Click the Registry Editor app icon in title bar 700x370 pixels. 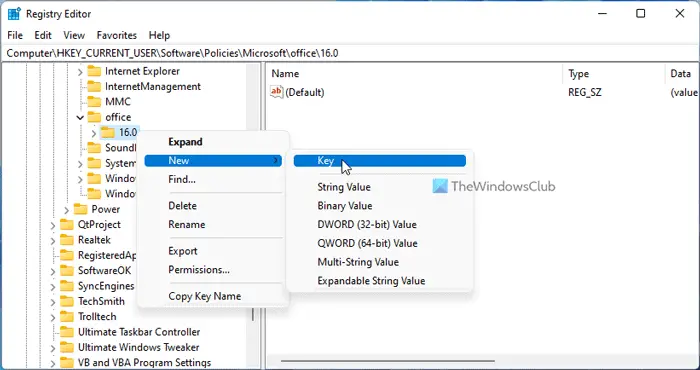pos(14,14)
